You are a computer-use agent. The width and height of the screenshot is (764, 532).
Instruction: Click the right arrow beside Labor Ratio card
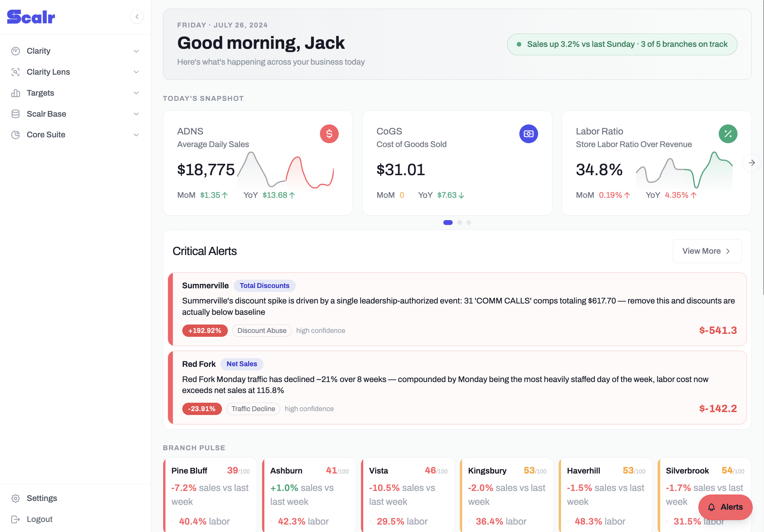pyautogui.click(x=751, y=163)
